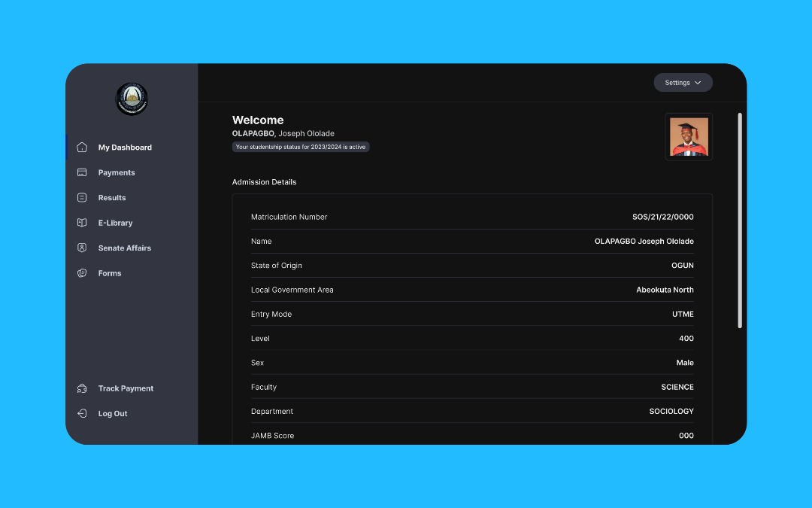Click Log Out text
This screenshot has height=508, width=812.
pos(113,414)
